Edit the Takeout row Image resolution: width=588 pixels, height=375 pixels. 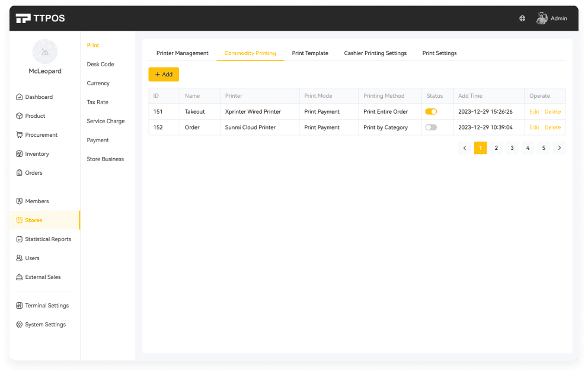[534, 111]
